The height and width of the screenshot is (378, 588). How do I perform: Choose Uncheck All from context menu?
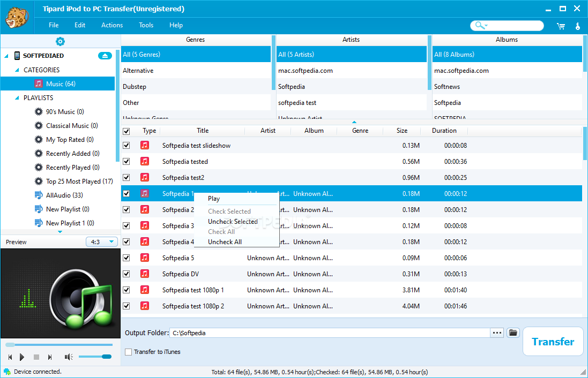point(236,241)
